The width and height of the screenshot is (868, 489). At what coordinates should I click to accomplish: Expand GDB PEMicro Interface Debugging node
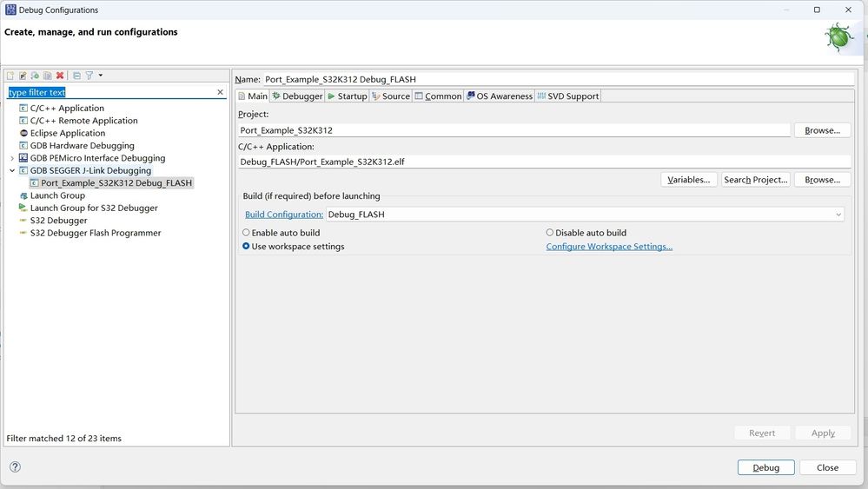click(x=12, y=158)
